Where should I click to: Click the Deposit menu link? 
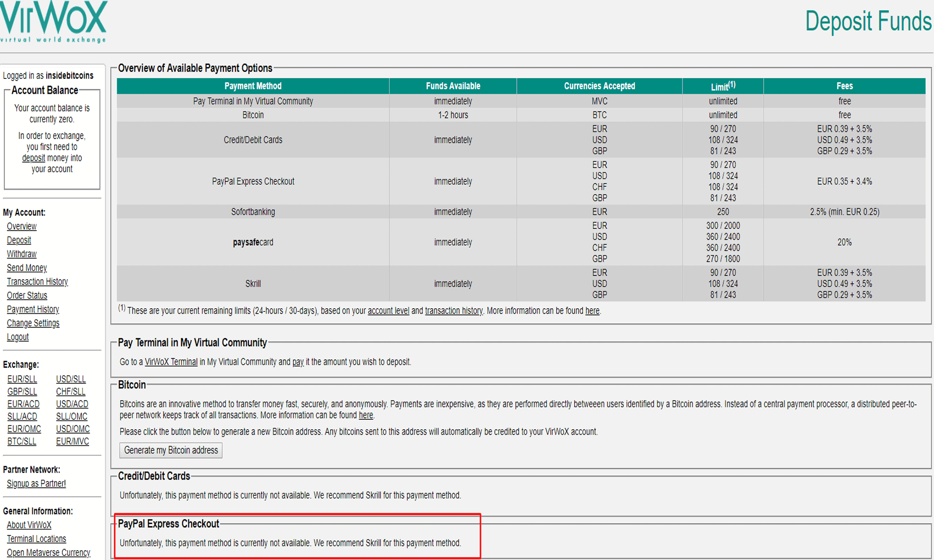19,238
